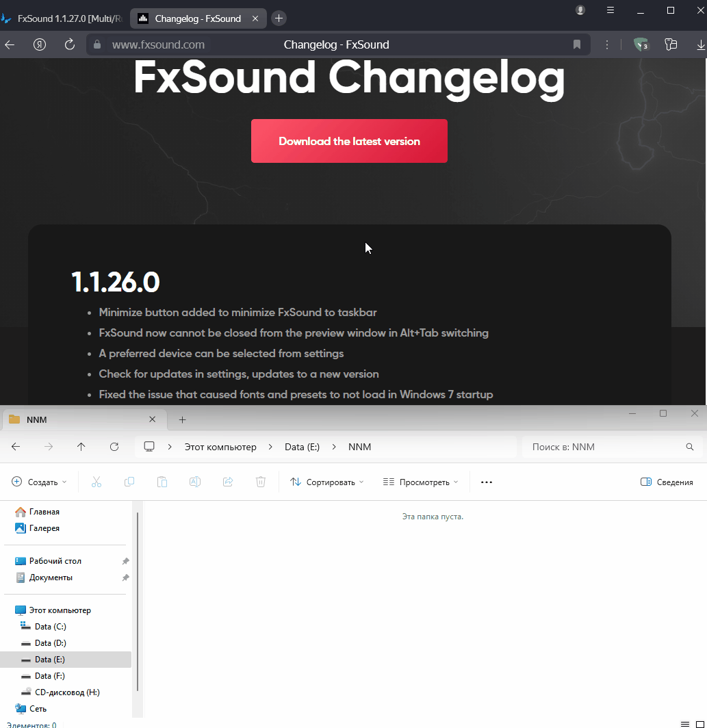
Task: Open browser collections icon
Action: (x=671, y=44)
